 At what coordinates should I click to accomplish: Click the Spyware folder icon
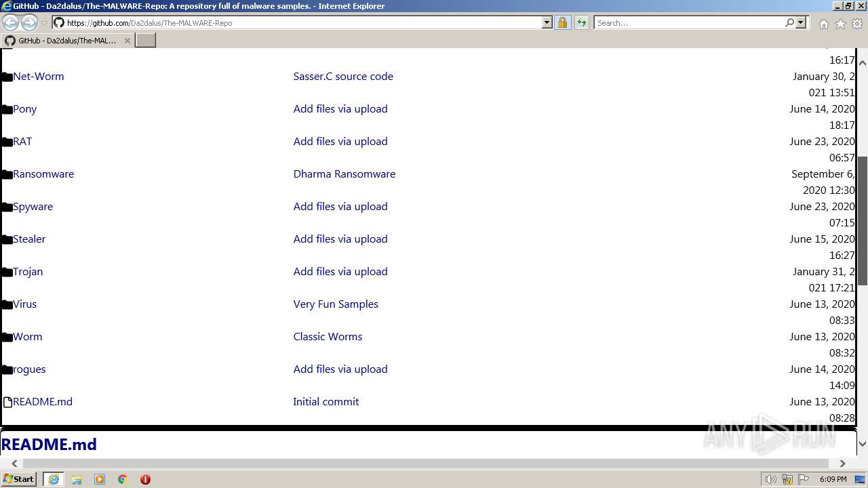tap(7, 207)
